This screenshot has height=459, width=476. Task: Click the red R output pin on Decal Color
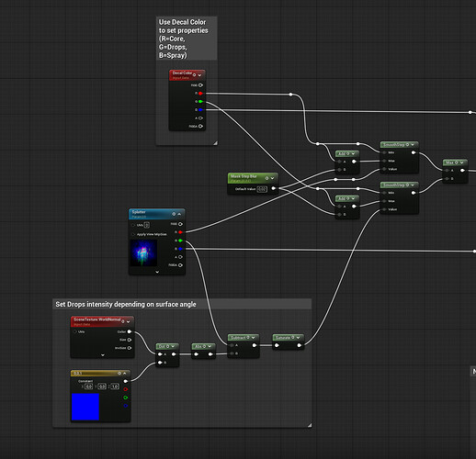tap(200, 94)
